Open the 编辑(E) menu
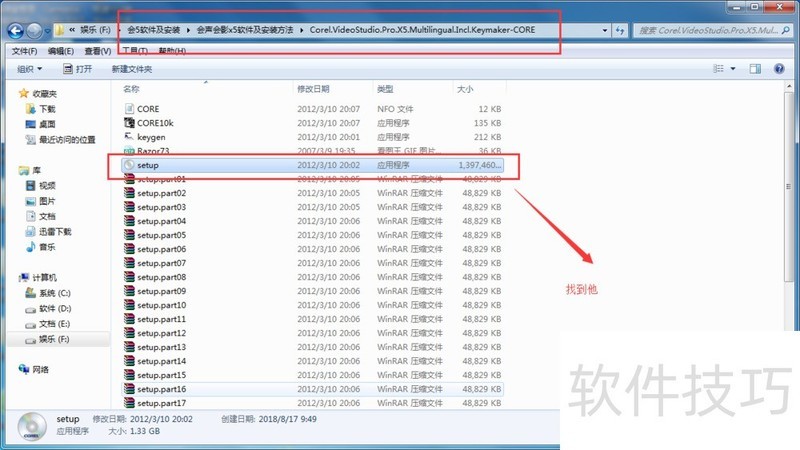 (x=61, y=51)
